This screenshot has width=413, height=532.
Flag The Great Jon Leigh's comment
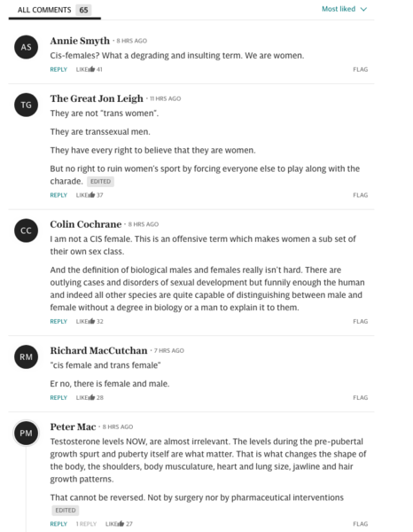[360, 195]
